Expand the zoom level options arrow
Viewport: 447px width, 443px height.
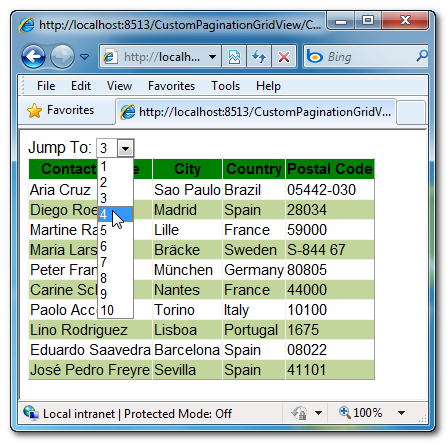tap(402, 413)
